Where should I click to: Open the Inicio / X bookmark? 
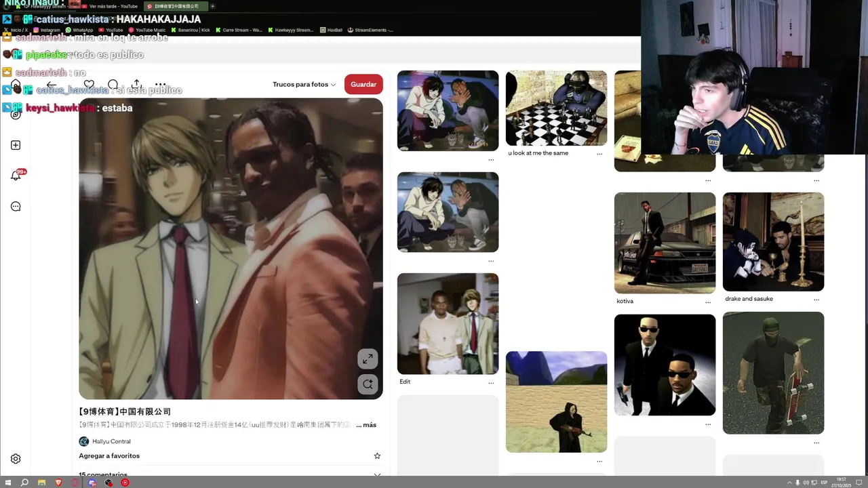click(x=16, y=30)
